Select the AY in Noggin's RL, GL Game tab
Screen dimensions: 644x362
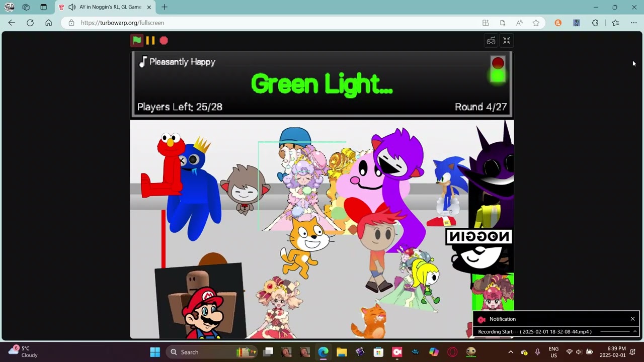point(105,7)
